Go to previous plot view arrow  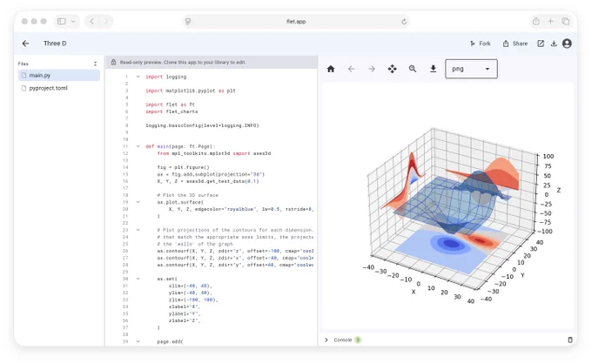click(x=351, y=69)
